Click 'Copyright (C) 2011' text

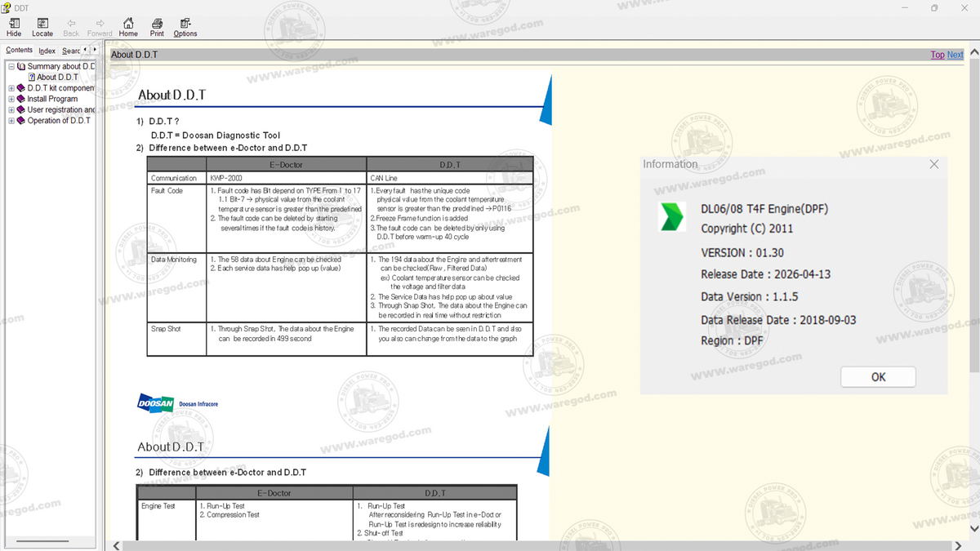click(746, 229)
